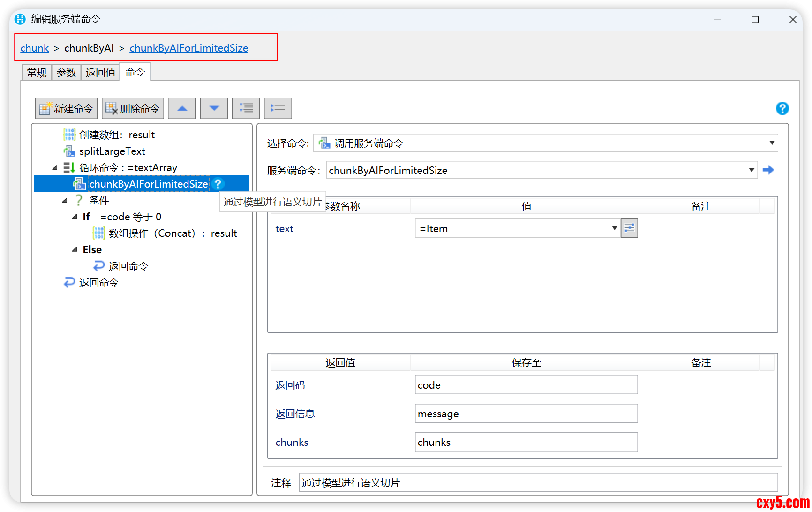
Task: Open the text parameter value dropdown
Action: tap(614, 228)
